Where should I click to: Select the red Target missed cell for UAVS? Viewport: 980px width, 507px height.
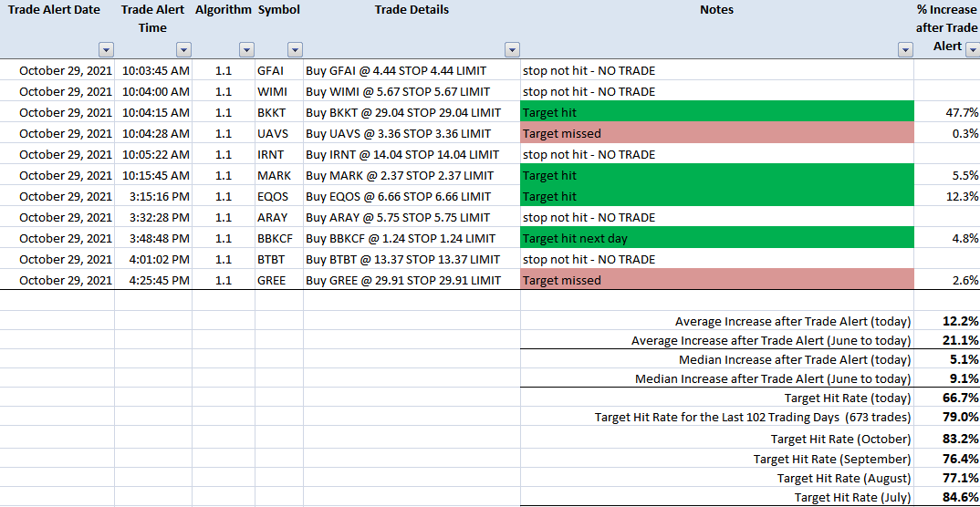pos(717,133)
